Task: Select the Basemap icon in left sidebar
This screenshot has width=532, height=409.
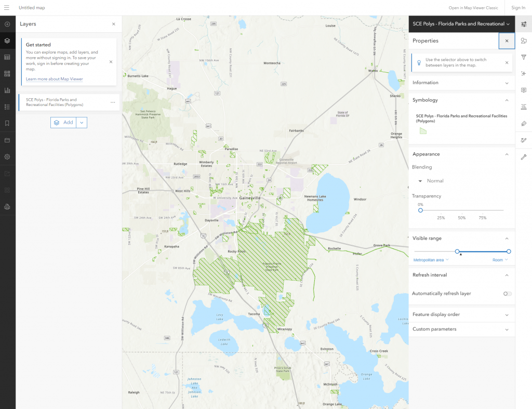Action: click(7, 74)
